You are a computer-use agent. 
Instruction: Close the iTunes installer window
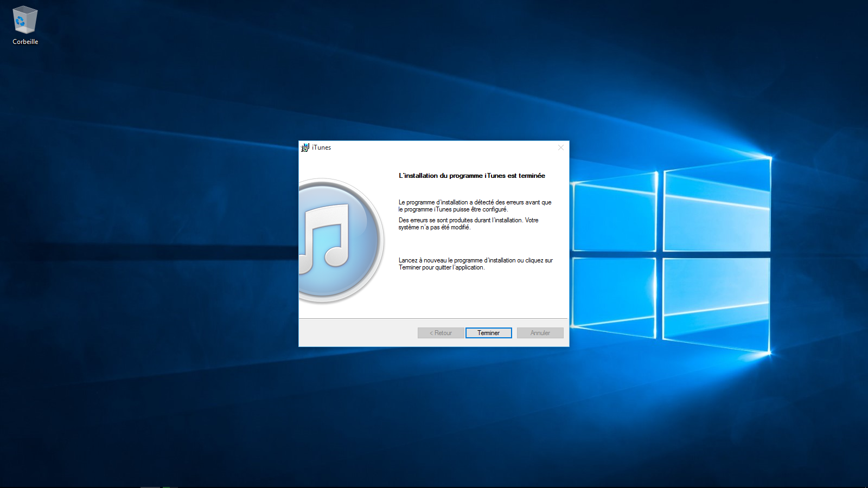[561, 147]
